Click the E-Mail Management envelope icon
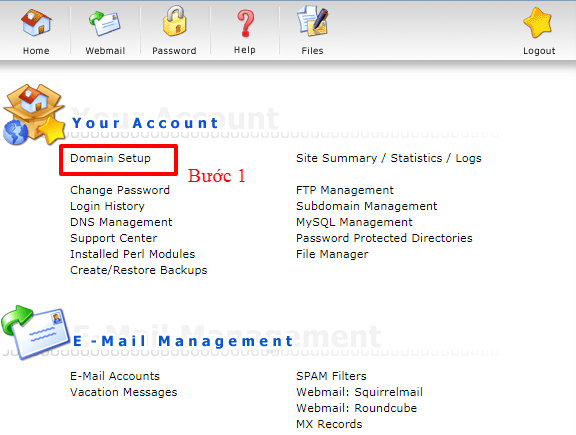Image resolution: width=576 pixels, height=435 pixels. [x=35, y=332]
